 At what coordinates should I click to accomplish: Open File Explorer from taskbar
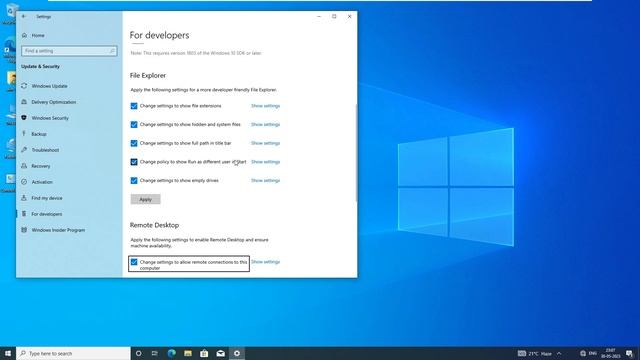[x=188, y=353]
